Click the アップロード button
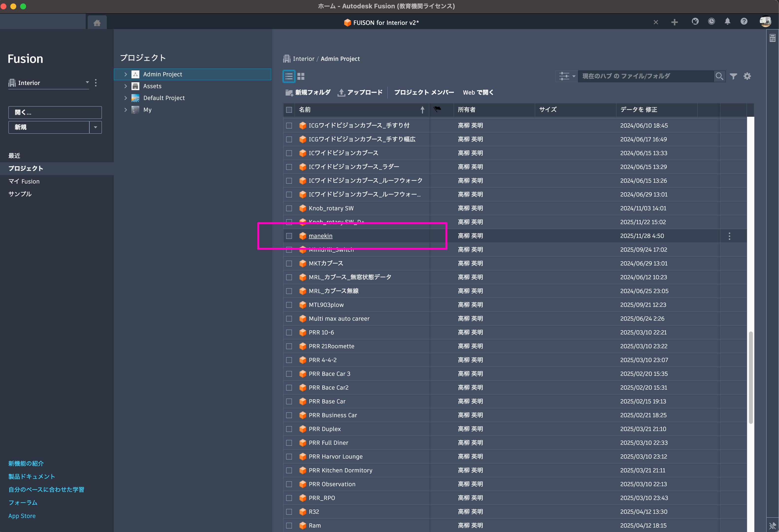This screenshot has height=532, width=779. 360,93
